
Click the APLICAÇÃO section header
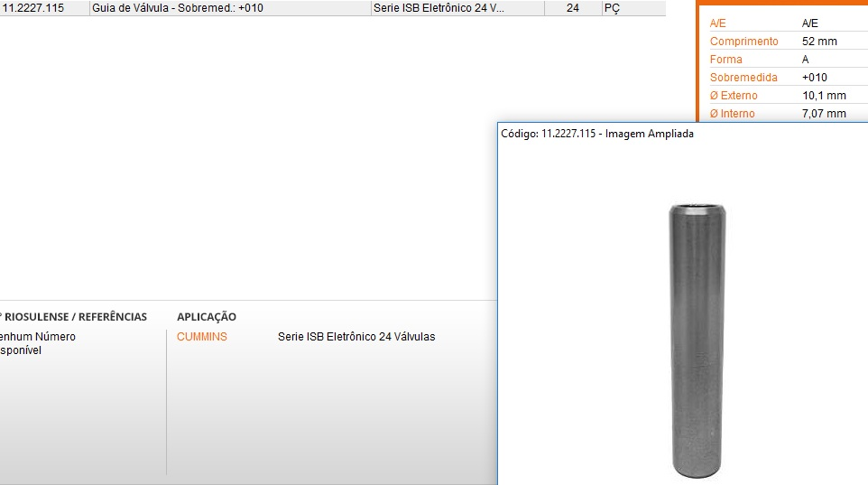(x=207, y=317)
